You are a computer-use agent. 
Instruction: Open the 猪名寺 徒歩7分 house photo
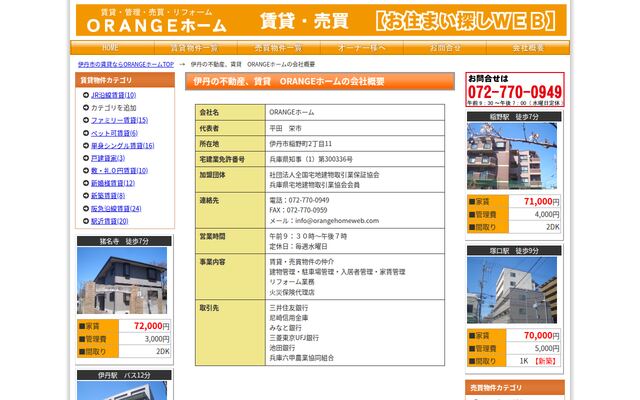click(122, 280)
